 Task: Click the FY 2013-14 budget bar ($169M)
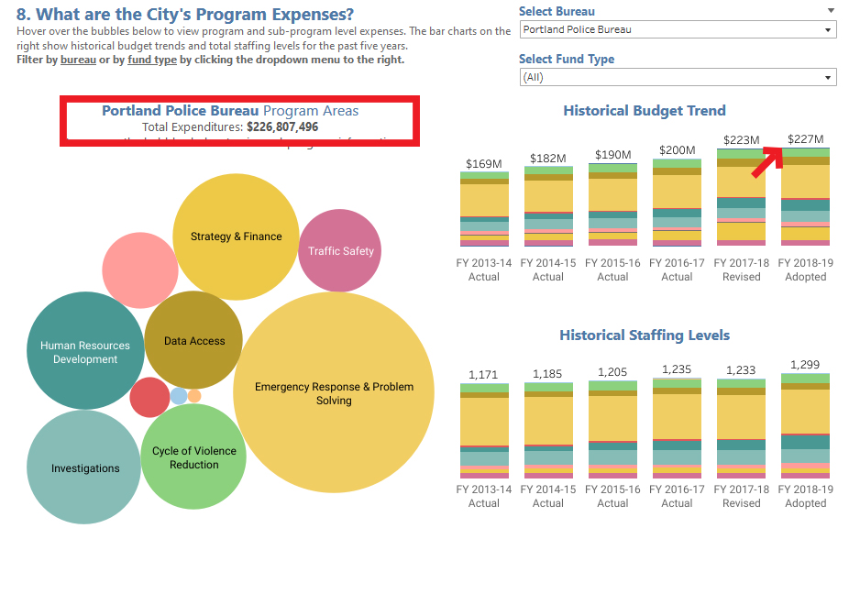click(x=484, y=208)
